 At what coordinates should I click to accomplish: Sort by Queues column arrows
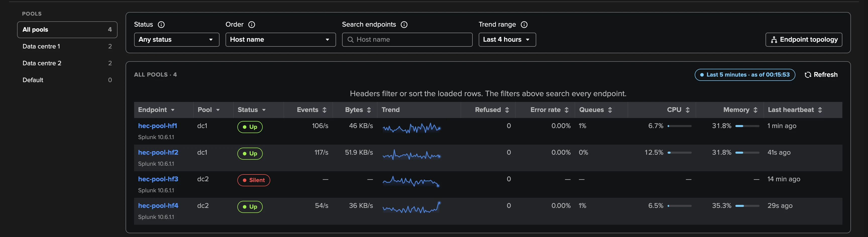click(610, 110)
